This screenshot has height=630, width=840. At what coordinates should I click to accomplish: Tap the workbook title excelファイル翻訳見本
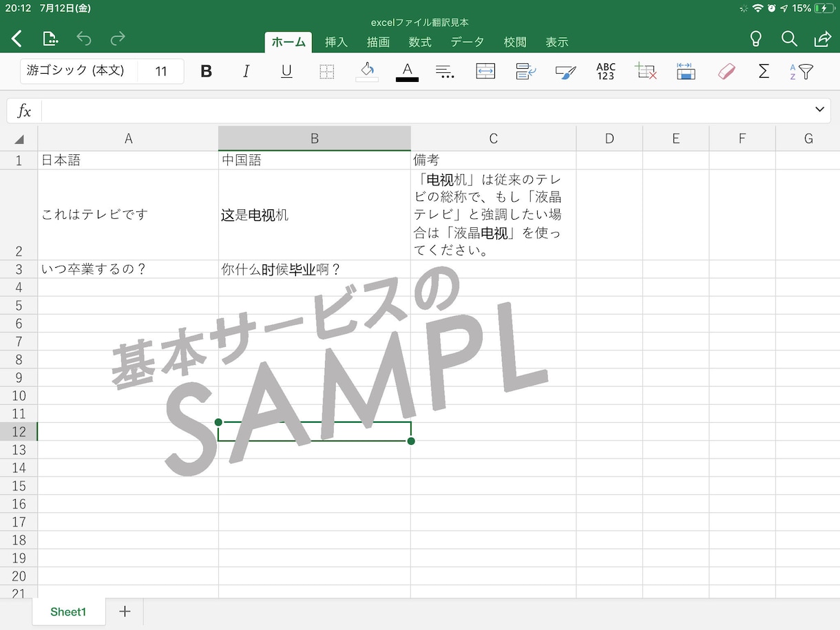click(x=419, y=23)
